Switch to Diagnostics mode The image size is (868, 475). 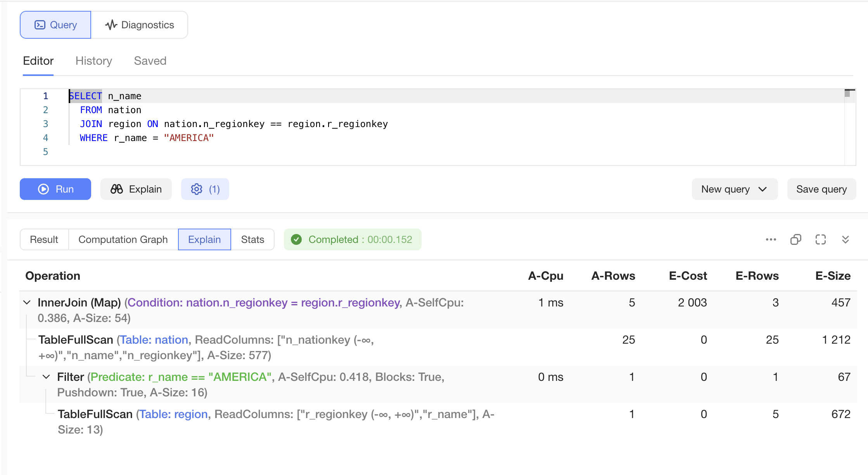[x=140, y=25]
